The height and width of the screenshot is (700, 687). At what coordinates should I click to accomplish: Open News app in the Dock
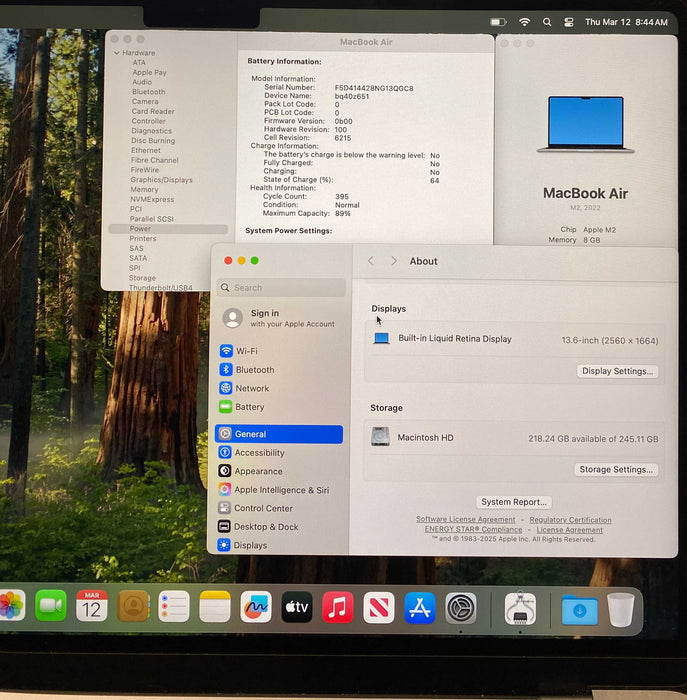(x=379, y=608)
